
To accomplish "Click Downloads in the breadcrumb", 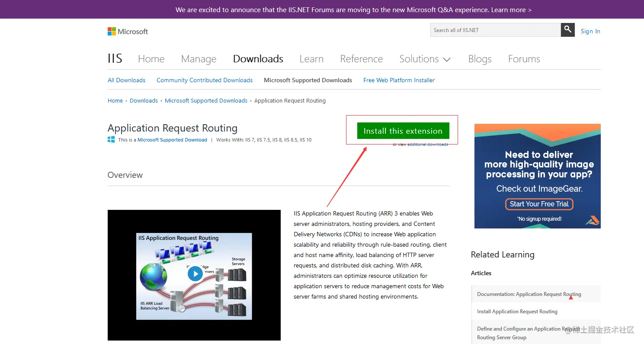I will point(144,100).
